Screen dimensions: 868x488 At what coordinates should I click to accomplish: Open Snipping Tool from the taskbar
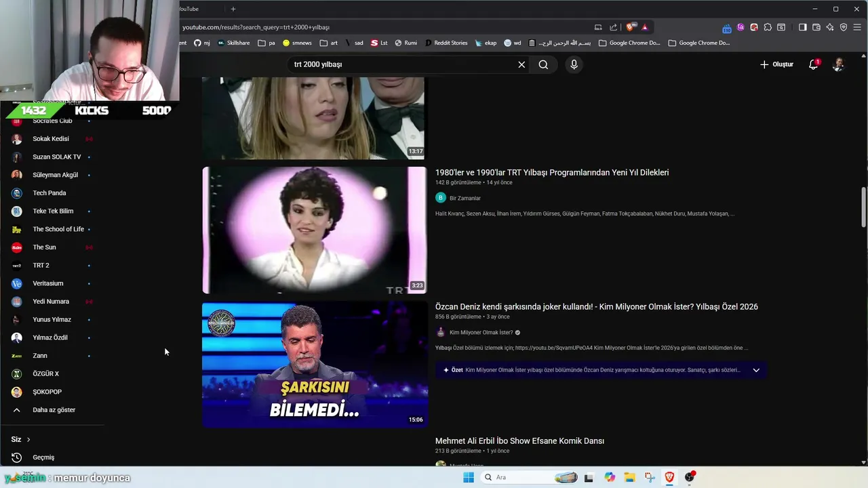point(650,477)
